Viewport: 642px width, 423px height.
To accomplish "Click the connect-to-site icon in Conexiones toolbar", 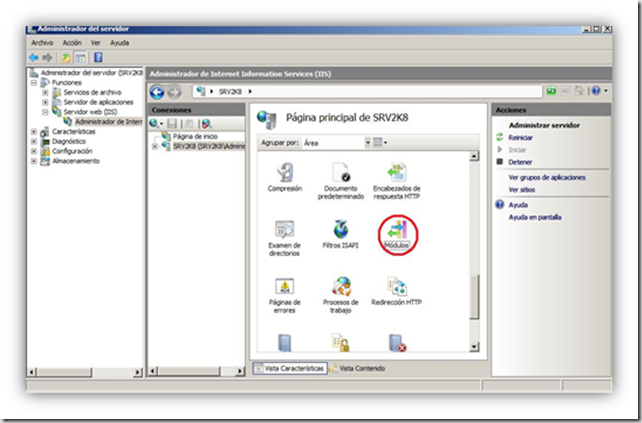I will [x=207, y=123].
